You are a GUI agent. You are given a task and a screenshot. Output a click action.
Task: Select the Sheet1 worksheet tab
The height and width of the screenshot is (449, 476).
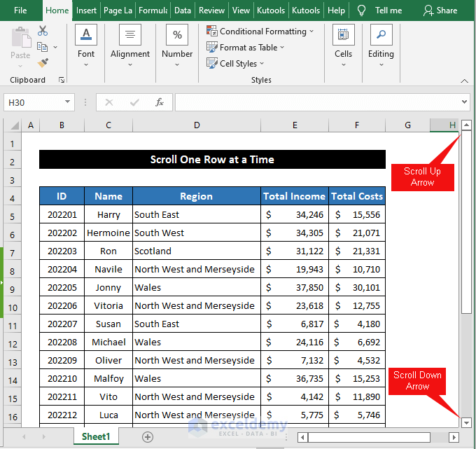point(96,437)
